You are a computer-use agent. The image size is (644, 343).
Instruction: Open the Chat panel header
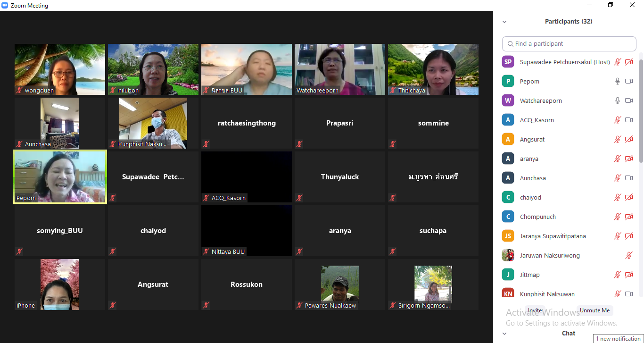point(568,333)
